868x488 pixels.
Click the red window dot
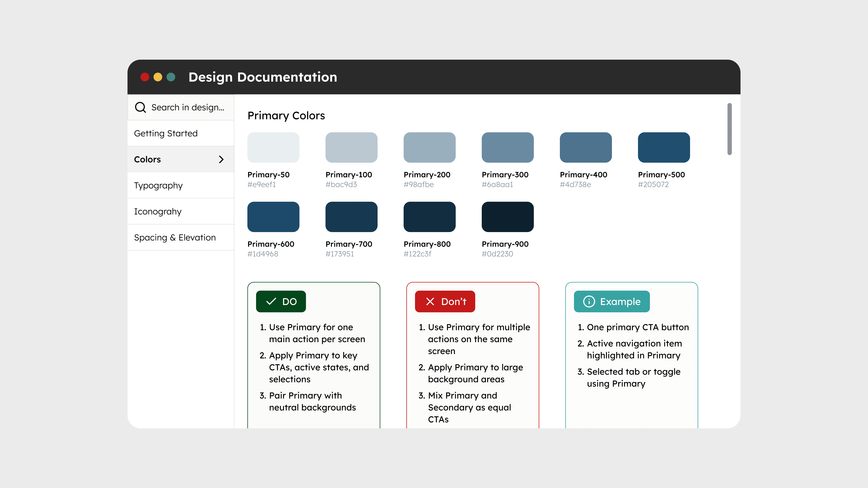click(x=145, y=77)
